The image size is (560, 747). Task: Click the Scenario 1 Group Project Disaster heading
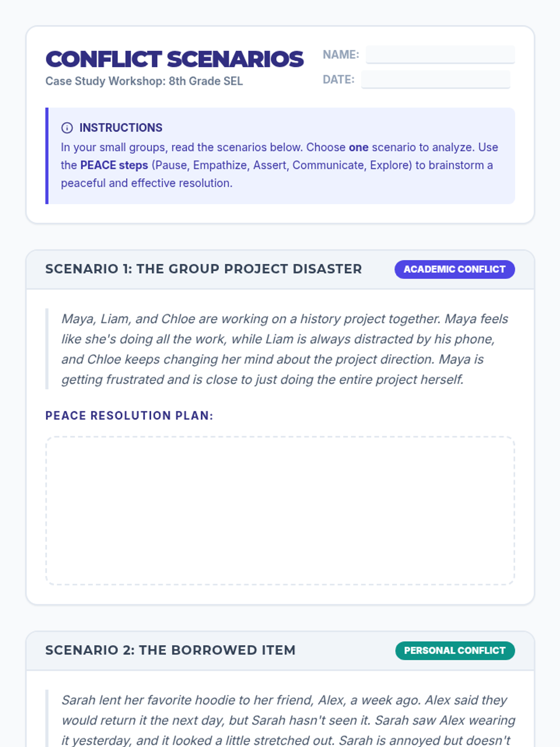(203, 269)
